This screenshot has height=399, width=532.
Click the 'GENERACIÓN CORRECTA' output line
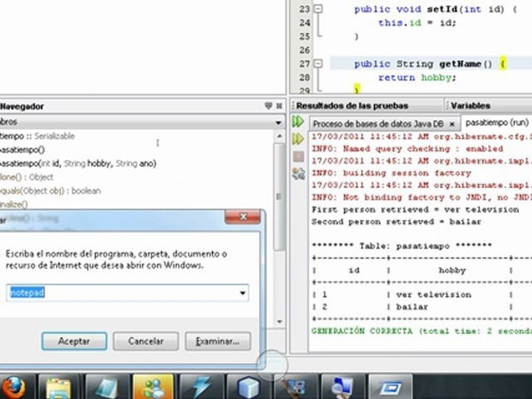coord(422,331)
